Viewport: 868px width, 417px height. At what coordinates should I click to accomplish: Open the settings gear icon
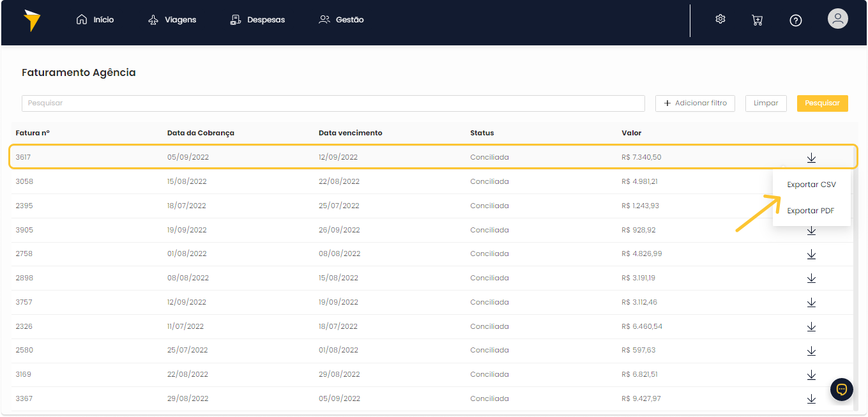pos(720,19)
